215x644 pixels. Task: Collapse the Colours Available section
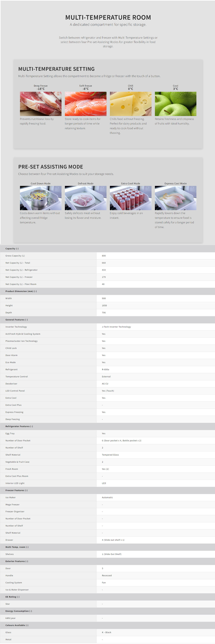tap(17, 626)
